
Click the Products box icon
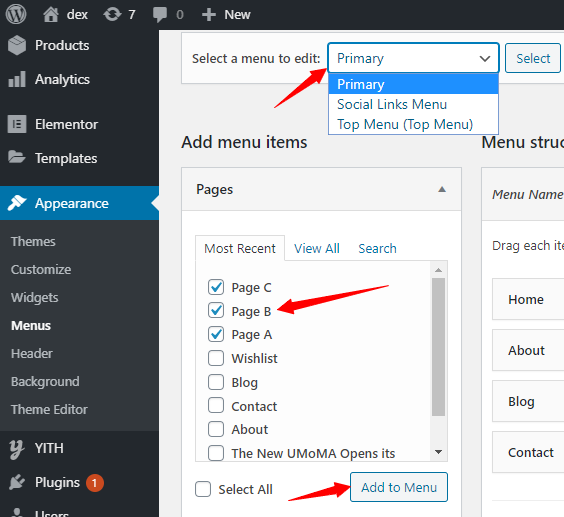17,45
